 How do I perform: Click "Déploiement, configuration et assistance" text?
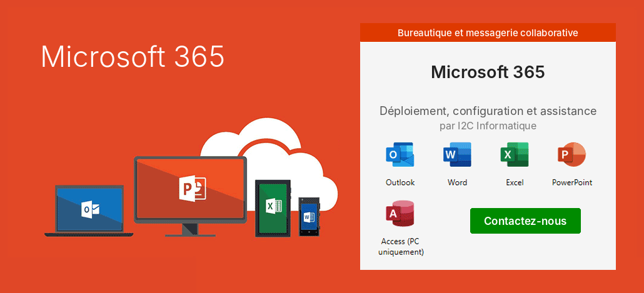(488, 111)
